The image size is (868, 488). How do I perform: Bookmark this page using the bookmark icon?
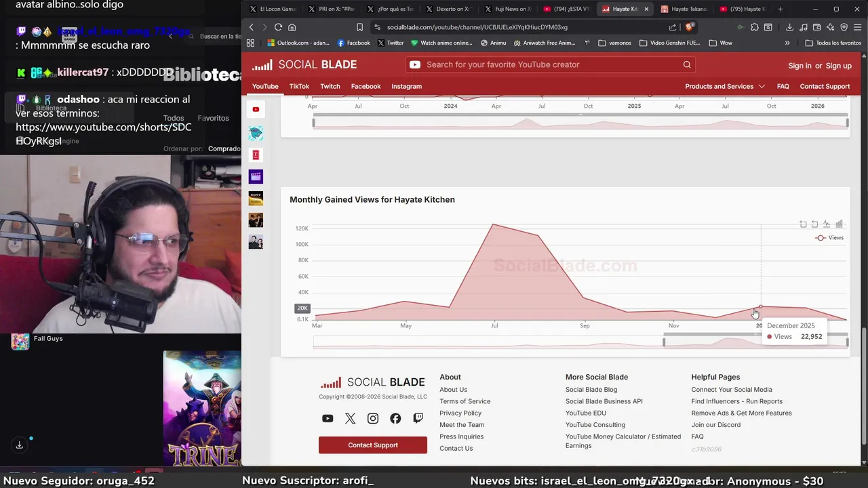pyautogui.click(x=359, y=27)
